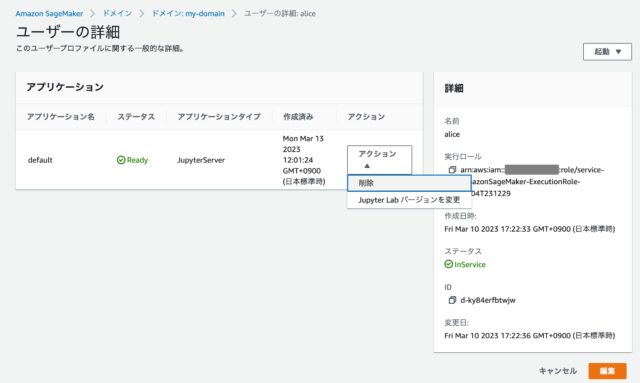This screenshot has height=383, width=640.
Task: Click the 作成済み column header
Action: pyautogui.click(x=298, y=117)
